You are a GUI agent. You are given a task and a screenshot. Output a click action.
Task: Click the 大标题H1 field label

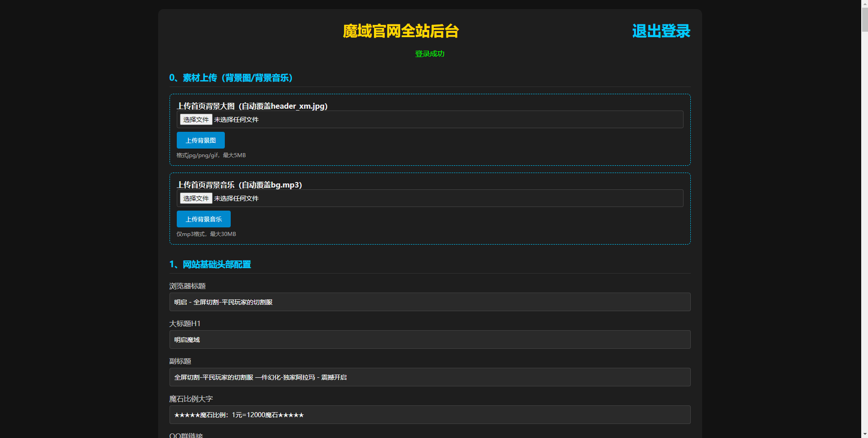[x=185, y=323]
